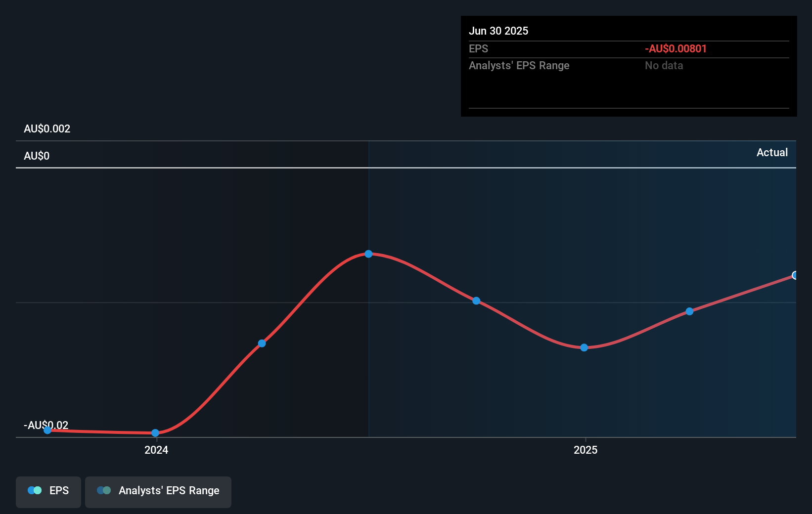Select the white data point at chart far right

tap(795, 275)
